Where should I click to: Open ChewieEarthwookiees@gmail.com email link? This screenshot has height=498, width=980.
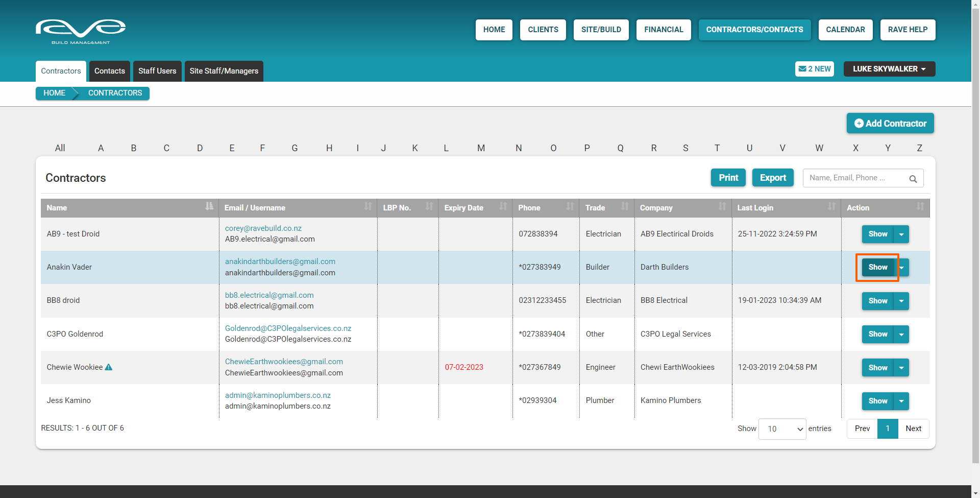[284, 362]
